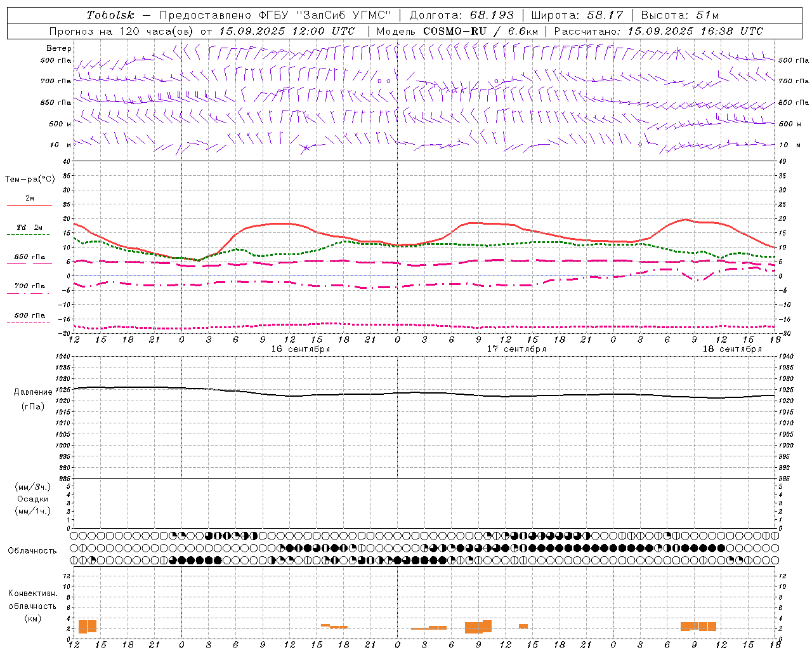The width and height of the screenshot is (812, 650).
Task: Click the '(гПа)' unit under Давление
Action: point(33,407)
